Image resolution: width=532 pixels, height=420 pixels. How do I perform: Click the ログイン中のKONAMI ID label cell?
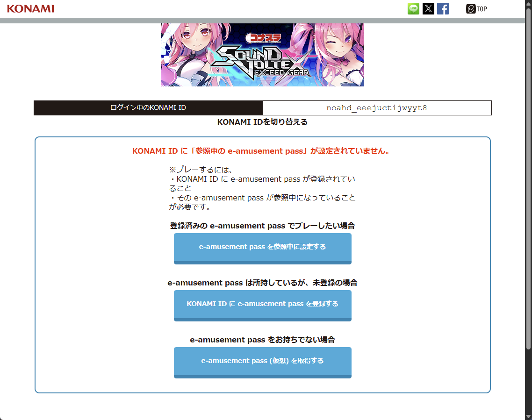point(148,108)
